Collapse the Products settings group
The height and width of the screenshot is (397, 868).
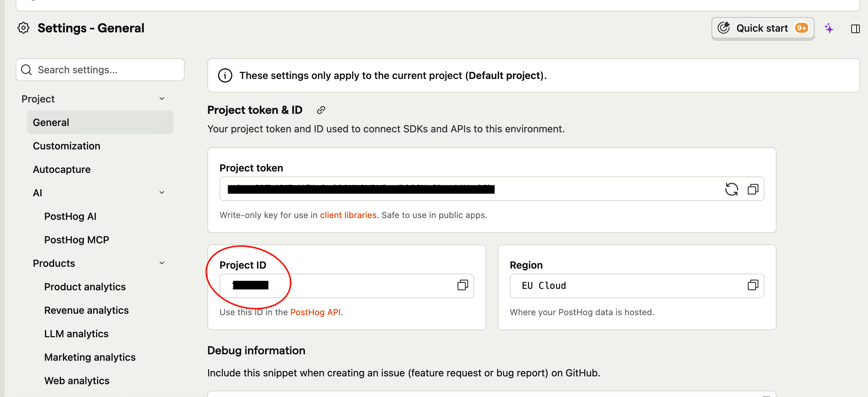pos(162,263)
